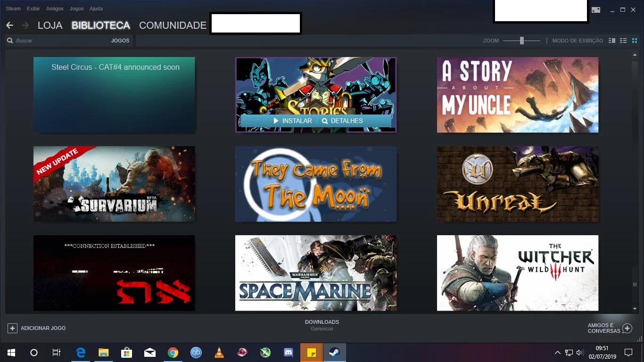This screenshot has height=362, width=644.
Task: Click Steam icon in taskbar
Action: (x=335, y=353)
